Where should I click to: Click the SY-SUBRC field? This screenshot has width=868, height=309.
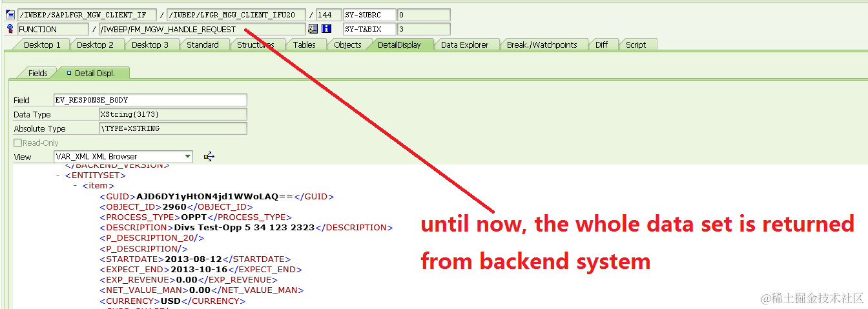pos(369,14)
